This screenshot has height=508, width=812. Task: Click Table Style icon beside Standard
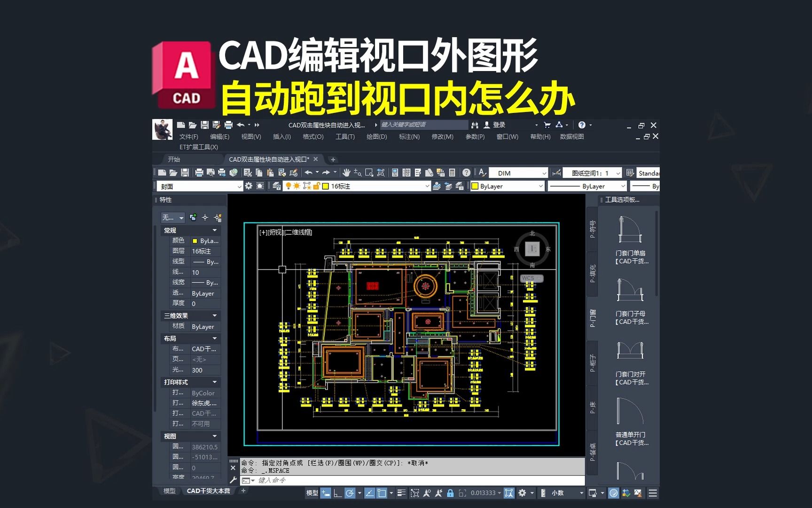click(x=630, y=173)
